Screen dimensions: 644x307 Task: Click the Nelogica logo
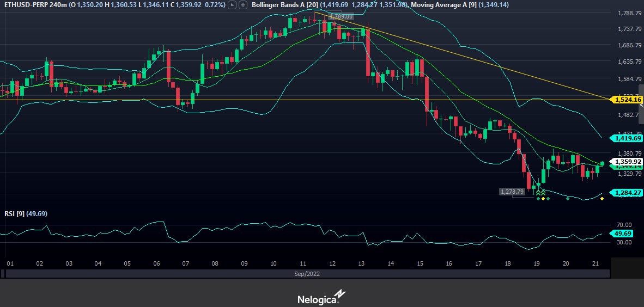(321, 298)
